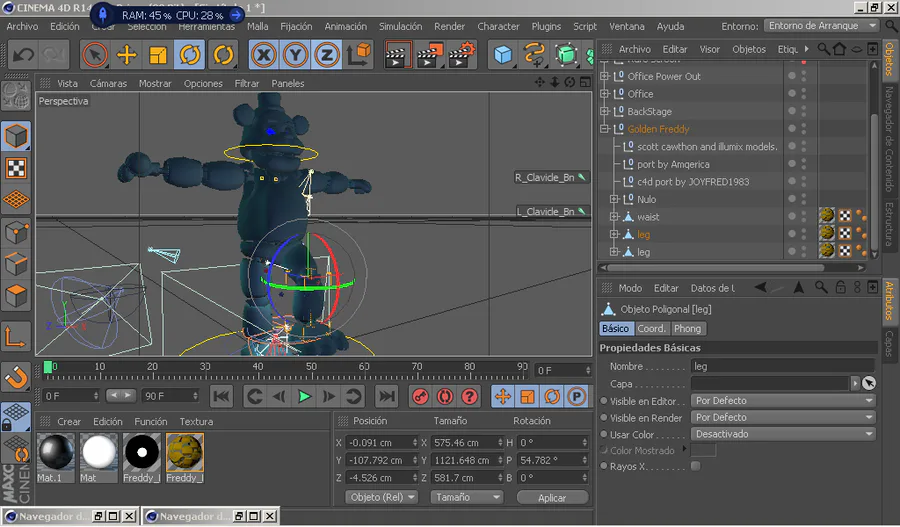Open Visible en Editor dropdown
900x527 pixels.
click(x=783, y=401)
